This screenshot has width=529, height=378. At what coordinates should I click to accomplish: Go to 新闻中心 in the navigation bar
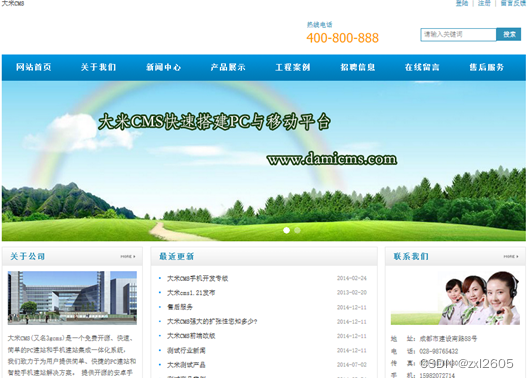(x=163, y=67)
